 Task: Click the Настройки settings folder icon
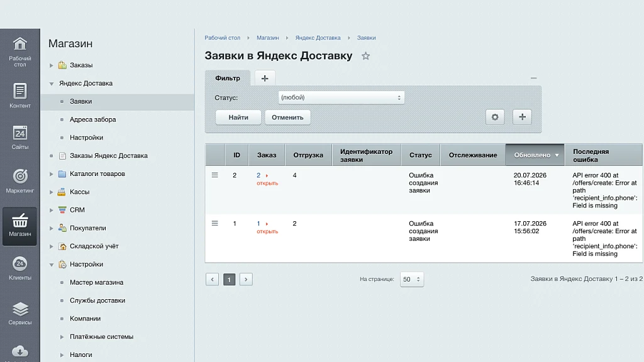click(62, 265)
